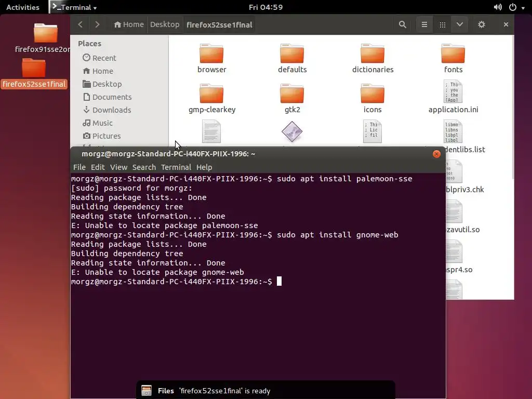
Task: Open the Terminal Search menu
Action: click(144, 167)
